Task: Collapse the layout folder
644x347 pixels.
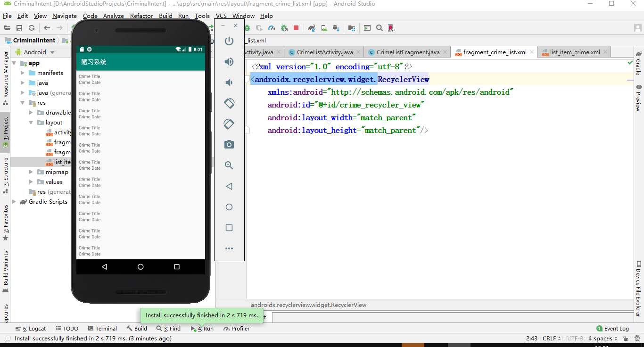Action: point(31,123)
